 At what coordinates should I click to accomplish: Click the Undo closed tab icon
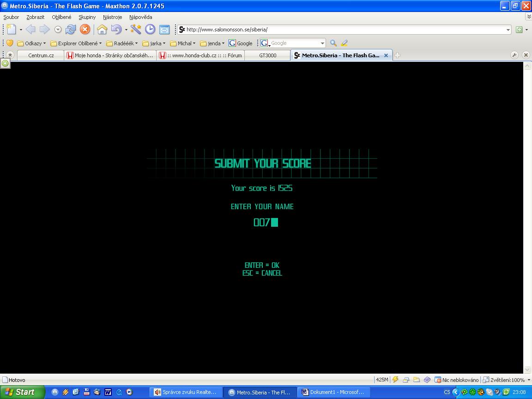click(x=116, y=30)
